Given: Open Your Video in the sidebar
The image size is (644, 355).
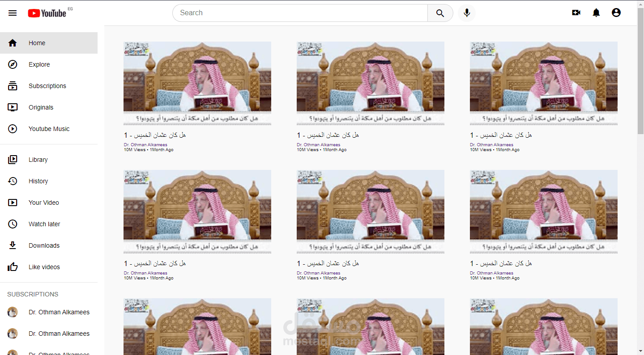Looking at the screenshot, I should point(49,203).
